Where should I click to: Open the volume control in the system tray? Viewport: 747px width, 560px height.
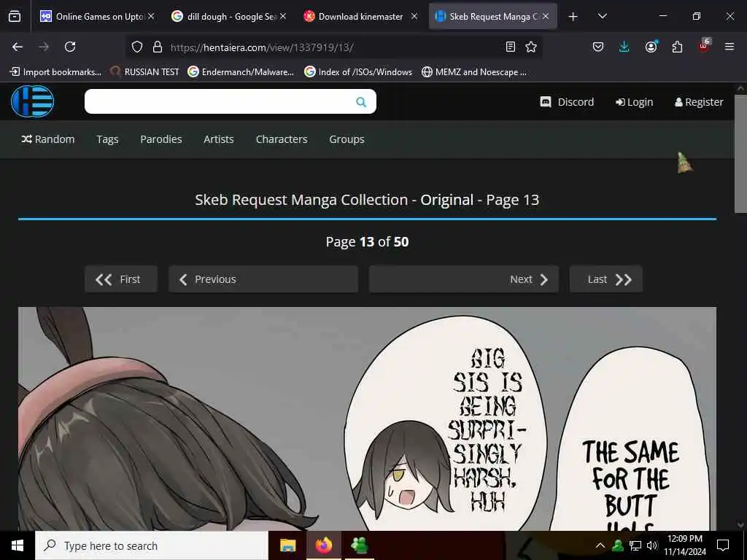click(652, 545)
